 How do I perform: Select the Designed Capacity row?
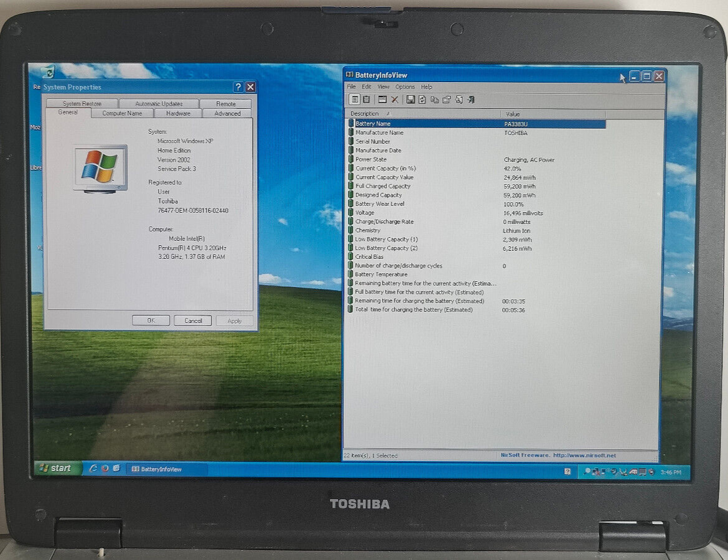coord(476,195)
